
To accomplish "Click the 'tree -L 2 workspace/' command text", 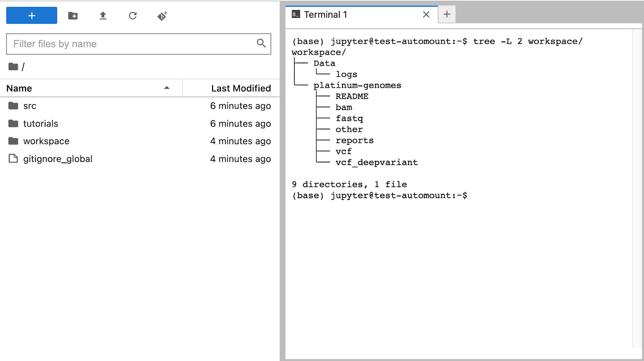I will pyautogui.click(x=528, y=41).
